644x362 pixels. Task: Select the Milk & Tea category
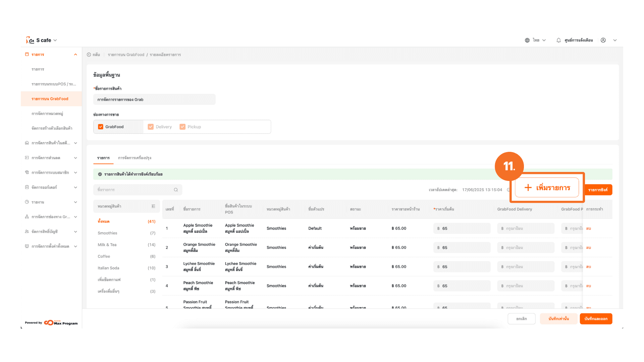pos(107,245)
